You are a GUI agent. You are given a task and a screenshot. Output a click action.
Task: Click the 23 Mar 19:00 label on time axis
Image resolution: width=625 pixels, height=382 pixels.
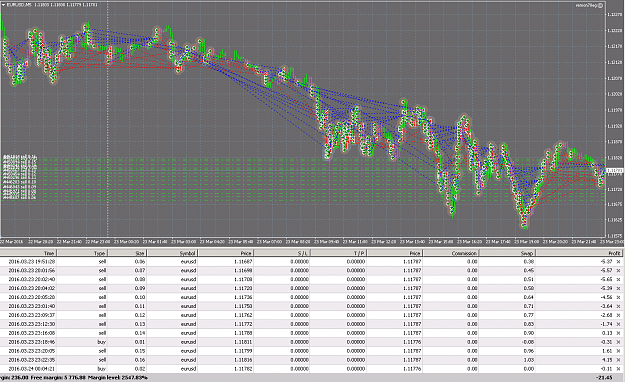[x=527, y=242]
